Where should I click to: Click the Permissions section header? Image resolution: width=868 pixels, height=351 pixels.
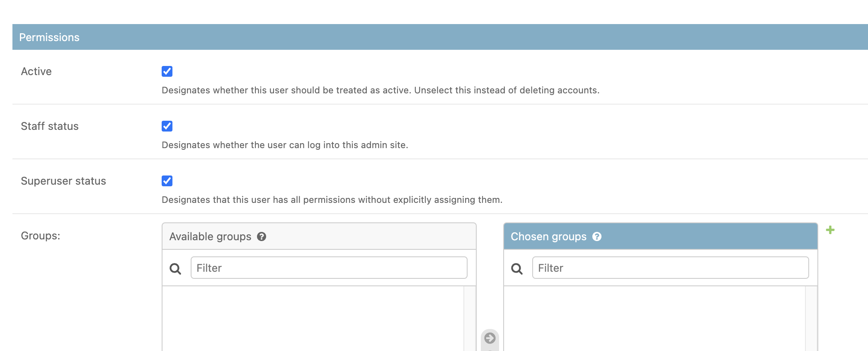tap(48, 37)
